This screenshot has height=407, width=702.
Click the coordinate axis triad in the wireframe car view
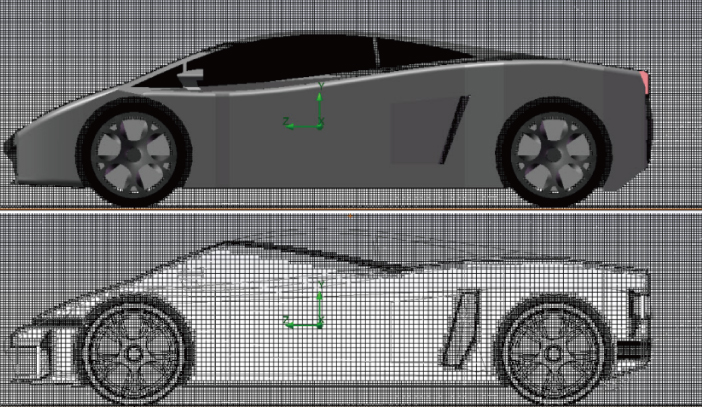pos(304,305)
